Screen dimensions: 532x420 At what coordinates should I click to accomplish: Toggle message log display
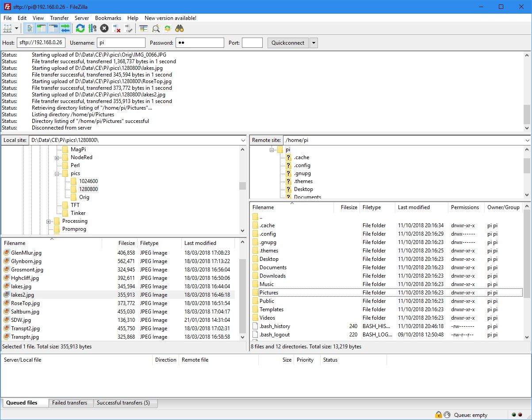30,28
